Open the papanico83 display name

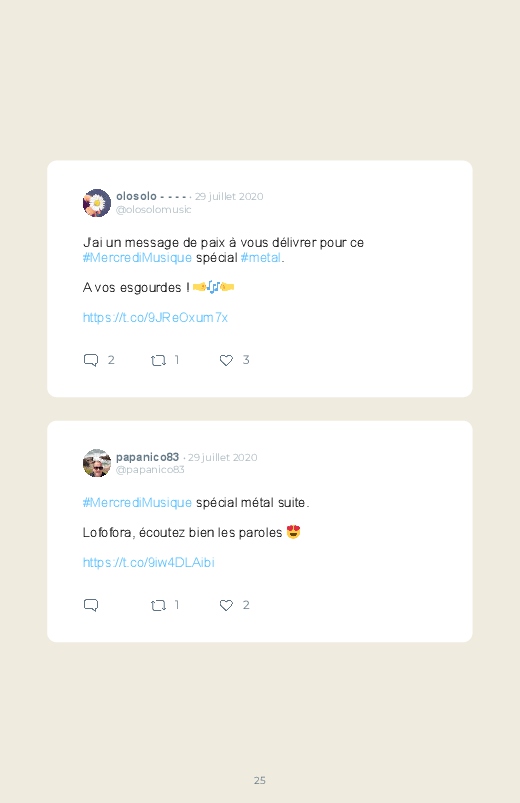[148, 457]
